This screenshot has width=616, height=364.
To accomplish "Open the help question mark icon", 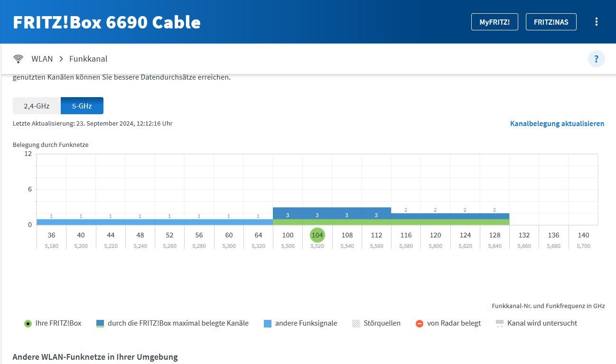I will pos(596,59).
